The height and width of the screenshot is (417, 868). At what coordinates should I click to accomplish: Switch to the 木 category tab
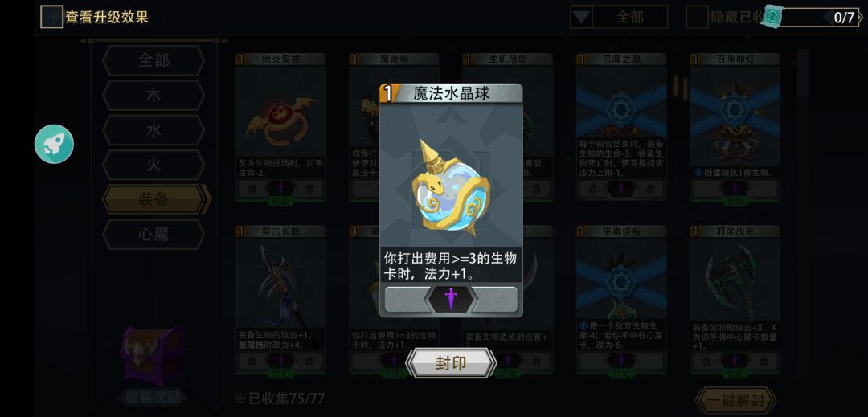click(x=154, y=95)
